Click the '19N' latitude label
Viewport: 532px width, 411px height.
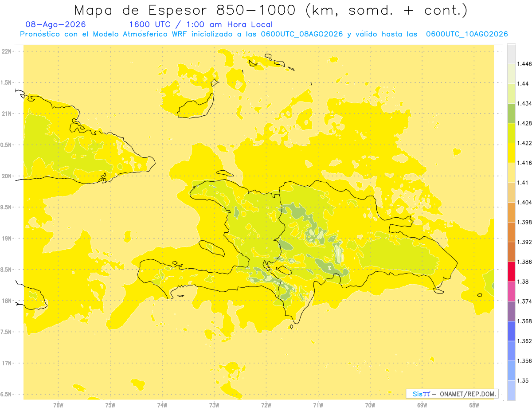(x=7, y=239)
